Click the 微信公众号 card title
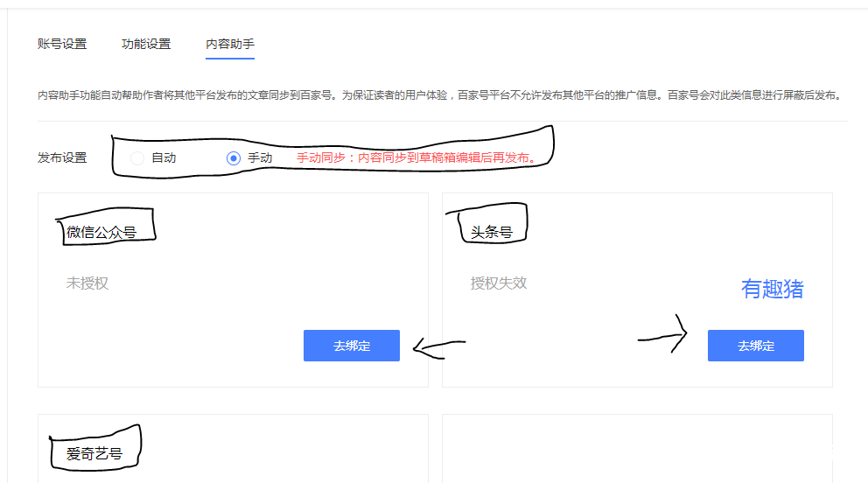Image resolution: width=868 pixels, height=483 pixels. click(x=101, y=233)
